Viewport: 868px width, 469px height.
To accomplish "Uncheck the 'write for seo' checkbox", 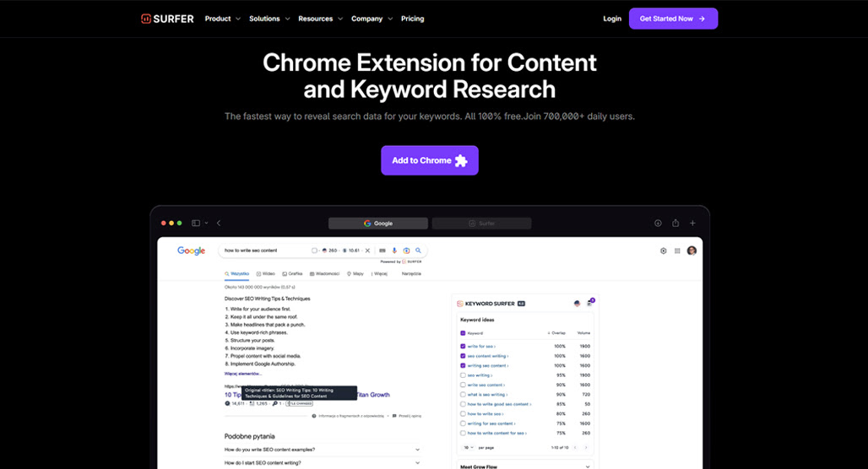I will click(x=463, y=346).
